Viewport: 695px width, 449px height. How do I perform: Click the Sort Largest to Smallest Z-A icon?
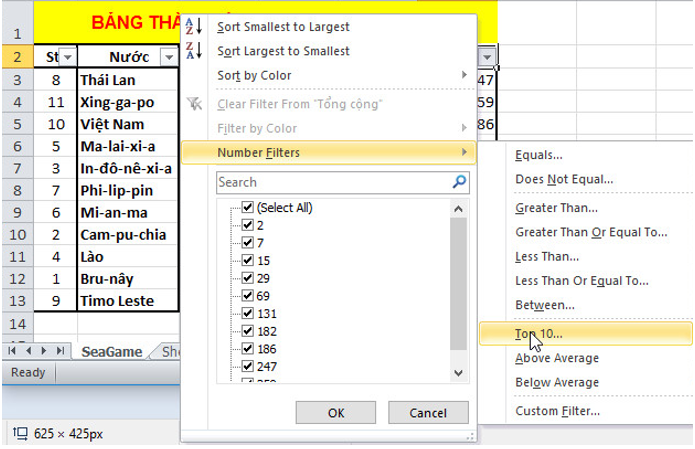(194, 51)
